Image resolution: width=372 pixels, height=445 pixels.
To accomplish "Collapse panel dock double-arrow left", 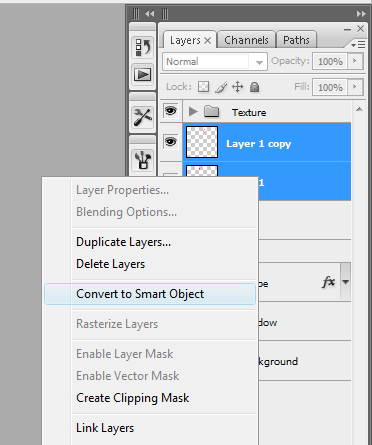I will 150,14.
